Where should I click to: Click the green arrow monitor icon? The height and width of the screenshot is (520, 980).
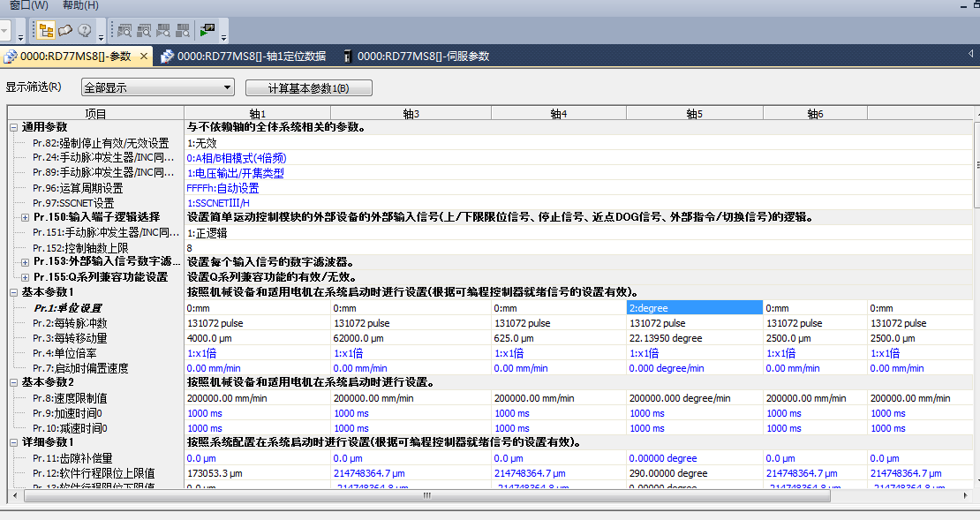tap(207, 31)
